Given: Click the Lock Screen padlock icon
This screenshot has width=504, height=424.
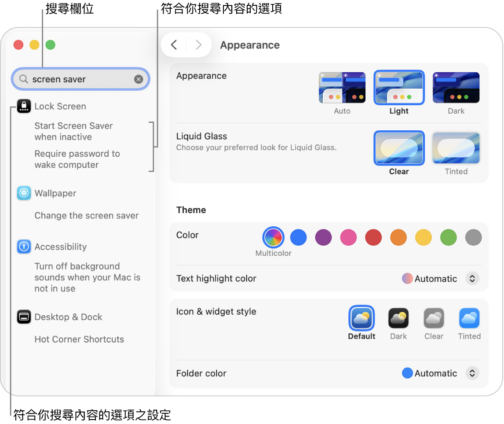Looking at the screenshot, I should (x=24, y=106).
